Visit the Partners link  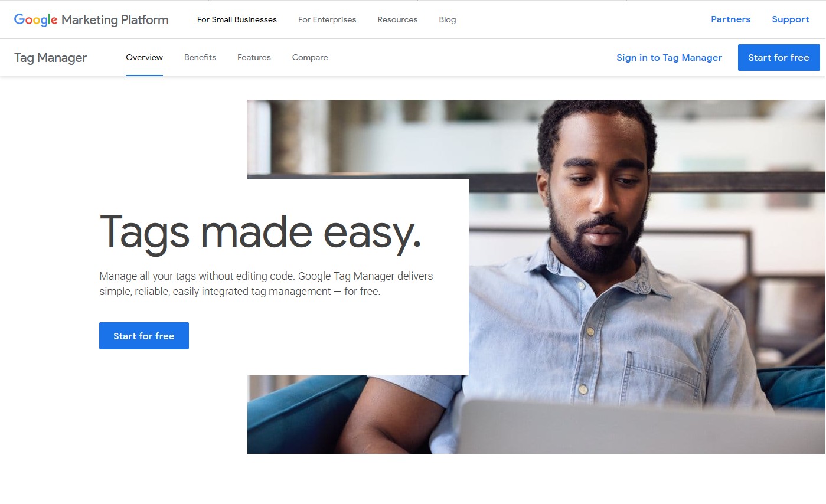(x=730, y=19)
